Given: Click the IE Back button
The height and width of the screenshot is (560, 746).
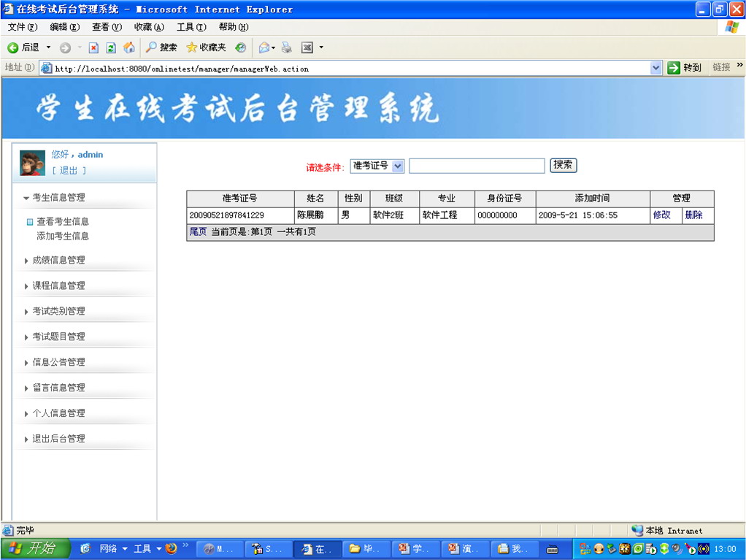Looking at the screenshot, I should (x=23, y=47).
